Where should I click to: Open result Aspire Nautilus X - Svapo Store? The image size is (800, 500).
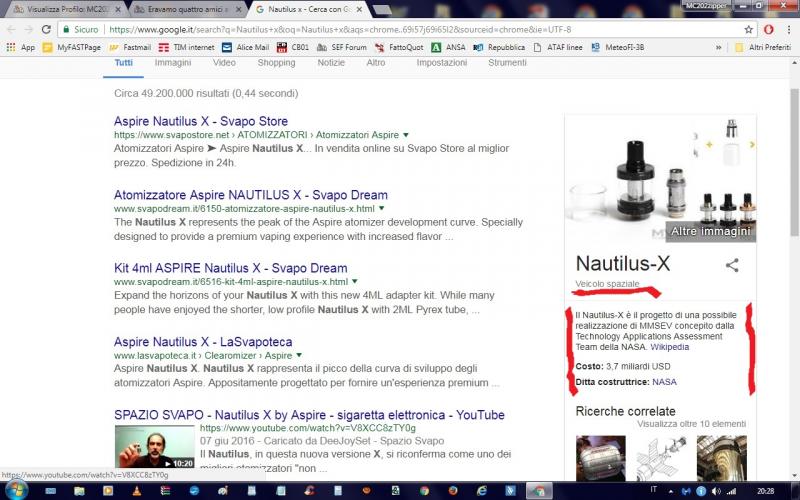[201, 121]
